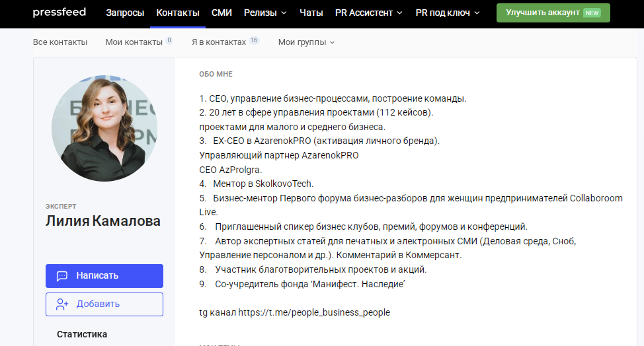This screenshot has width=644, height=346.
Task: Click the 16 badge next to Я в контактах
Action: pos(255,40)
